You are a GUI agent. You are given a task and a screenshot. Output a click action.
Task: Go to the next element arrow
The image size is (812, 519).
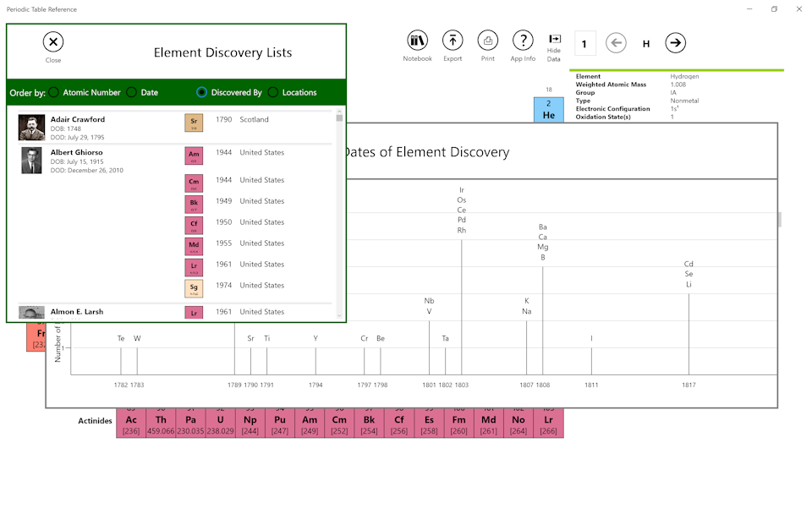point(675,43)
